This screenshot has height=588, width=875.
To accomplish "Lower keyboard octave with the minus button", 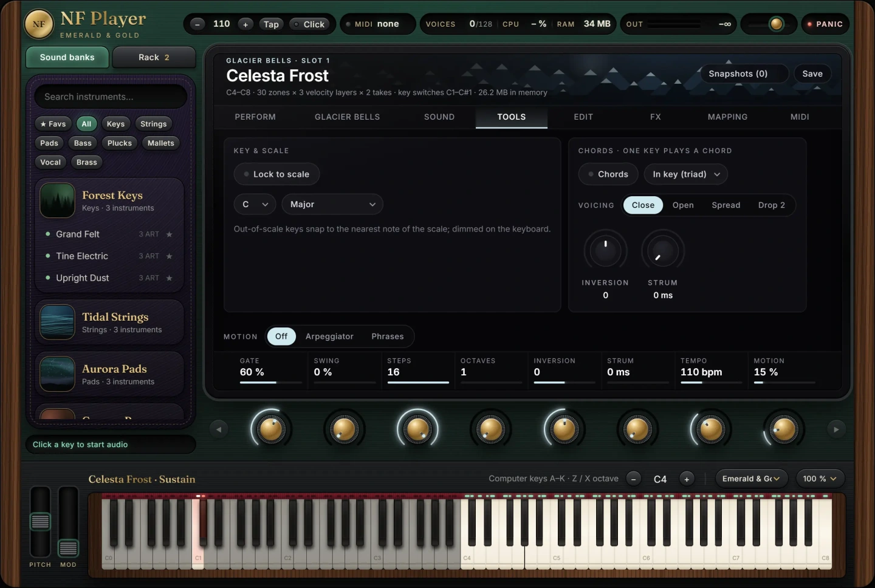I will (633, 479).
